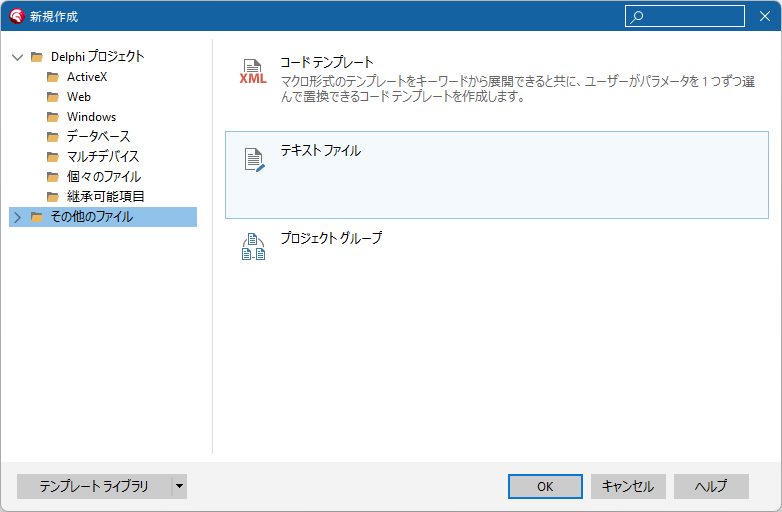Click the 個々のファイル folder icon
The height and width of the screenshot is (512, 782).
pyautogui.click(x=52, y=176)
